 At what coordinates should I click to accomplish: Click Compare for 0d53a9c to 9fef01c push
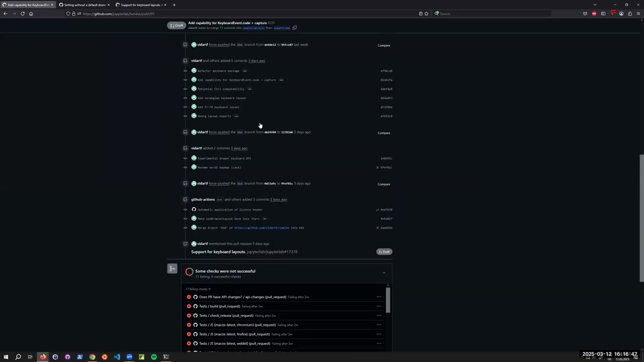(384, 184)
